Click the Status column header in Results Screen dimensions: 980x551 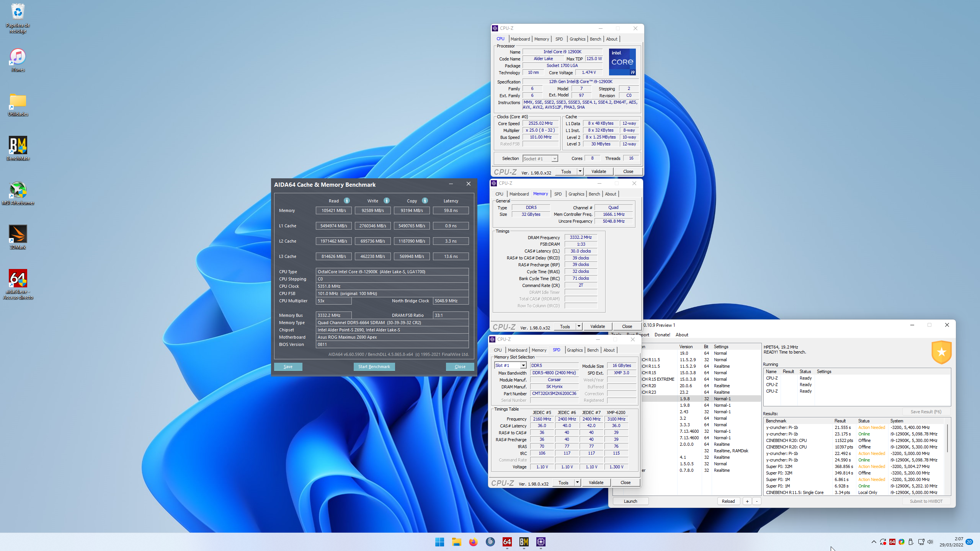pyautogui.click(x=864, y=421)
